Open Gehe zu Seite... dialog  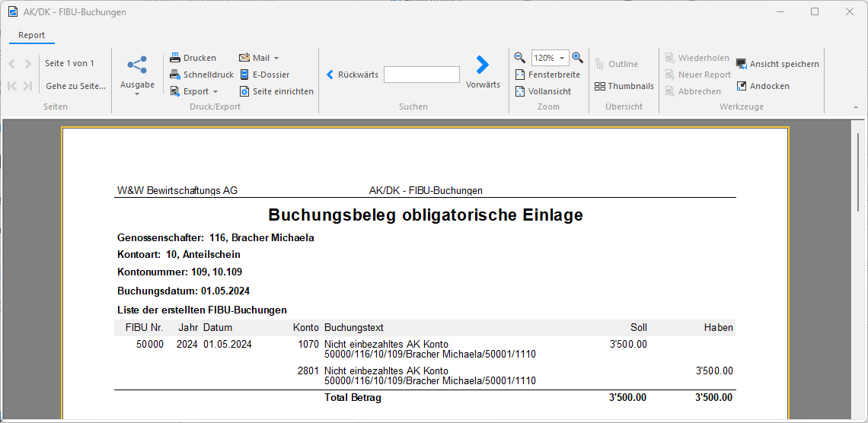(x=76, y=86)
